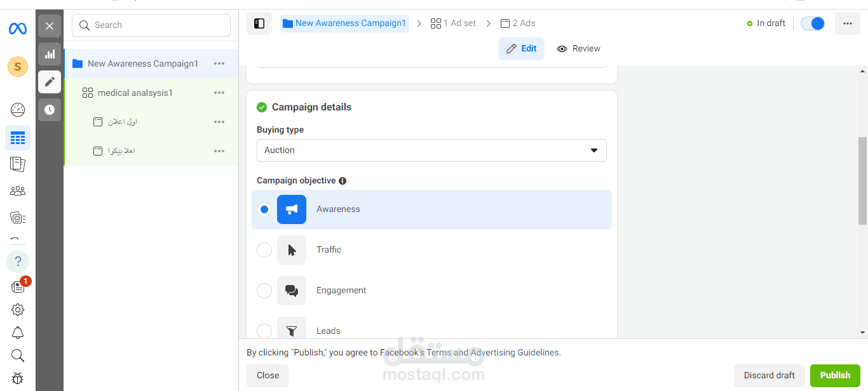This screenshot has width=868, height=391.
Task: Go to the 1 Ad set breadcrumb
Action: pyautogui.click(x=453, y=23)
